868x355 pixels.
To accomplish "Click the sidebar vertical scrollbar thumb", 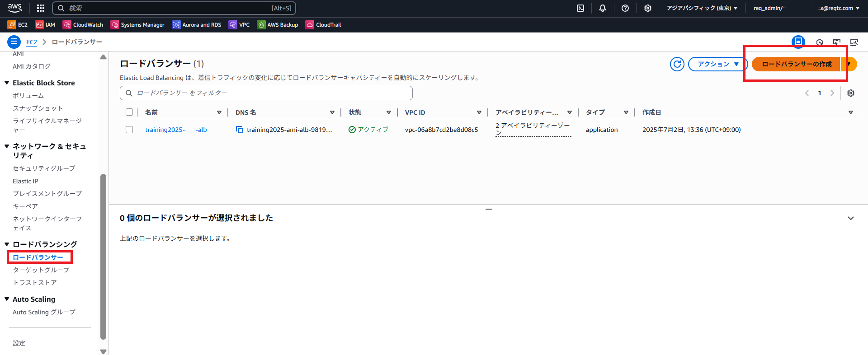I will (x=103, y=256).
